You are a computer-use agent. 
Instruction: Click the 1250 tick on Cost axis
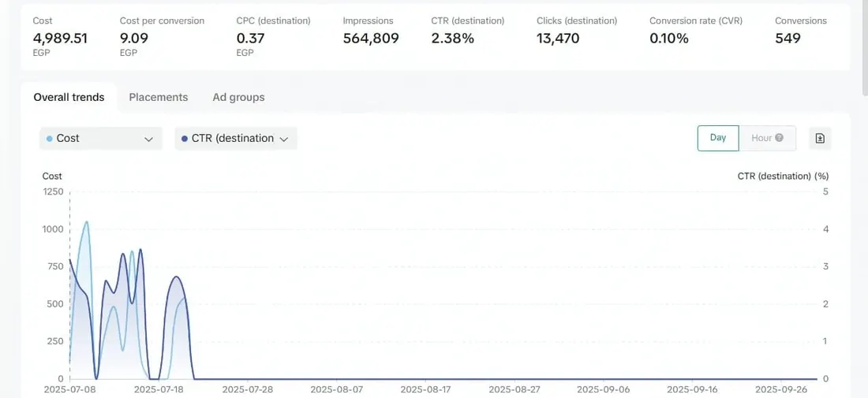pyautogui.click(x=53, y=192)
